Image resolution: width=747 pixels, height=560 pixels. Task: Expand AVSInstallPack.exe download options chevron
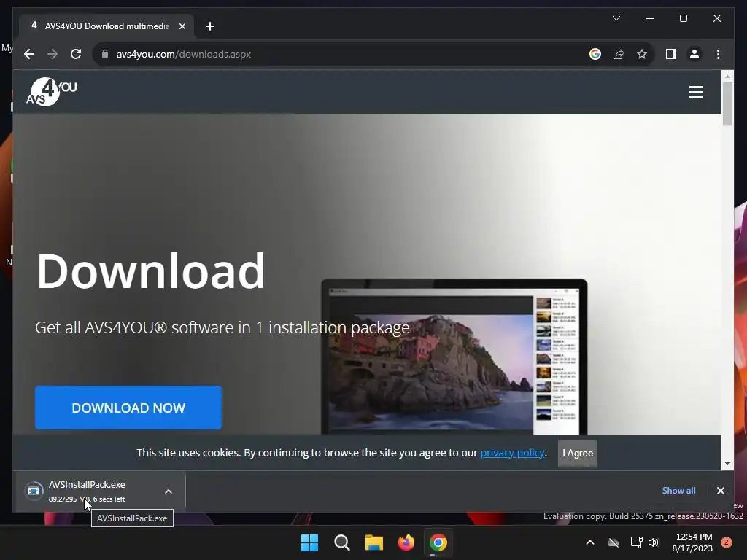(x=169, y=491)
